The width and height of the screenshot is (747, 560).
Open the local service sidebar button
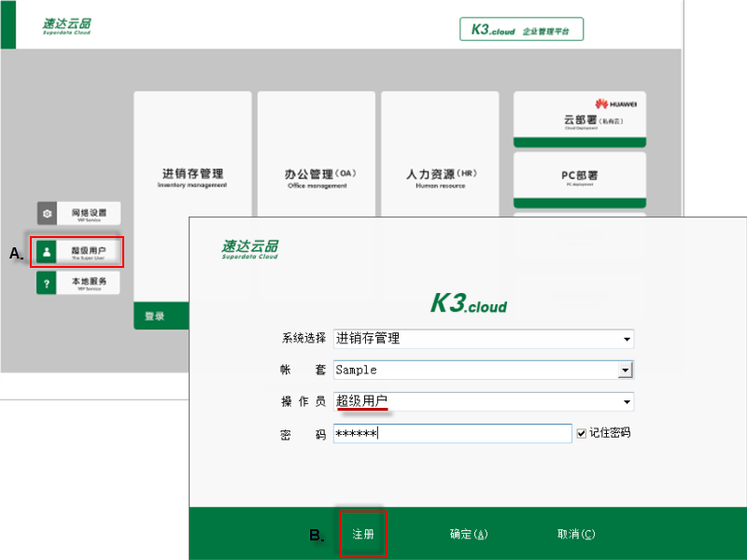tap(78, 284)
